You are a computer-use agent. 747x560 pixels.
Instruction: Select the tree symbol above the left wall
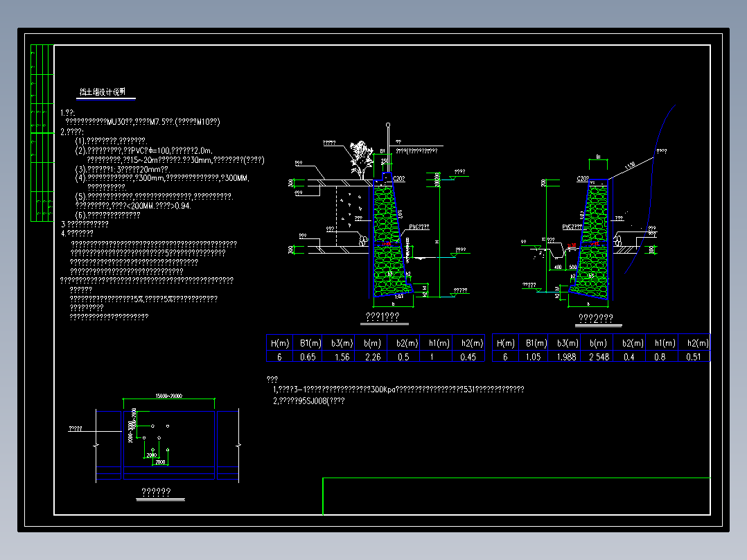[x=361, y=159]
